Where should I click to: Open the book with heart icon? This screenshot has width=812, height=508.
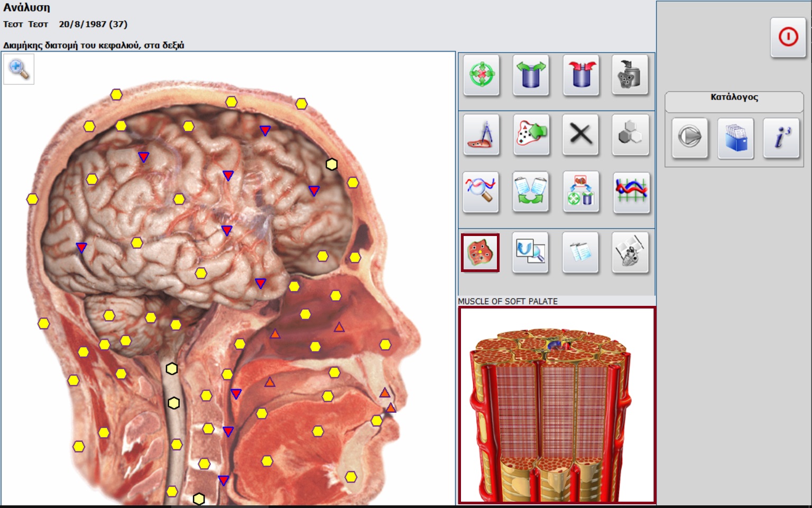click(x=630, y=252)
